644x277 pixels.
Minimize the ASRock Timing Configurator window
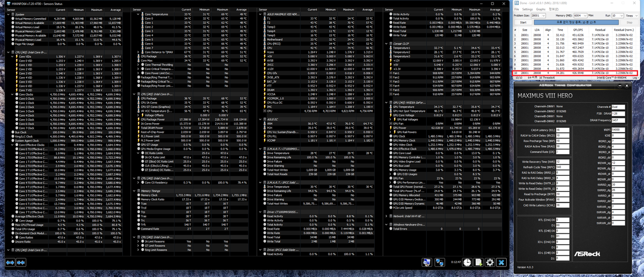(x=620, y=86)
